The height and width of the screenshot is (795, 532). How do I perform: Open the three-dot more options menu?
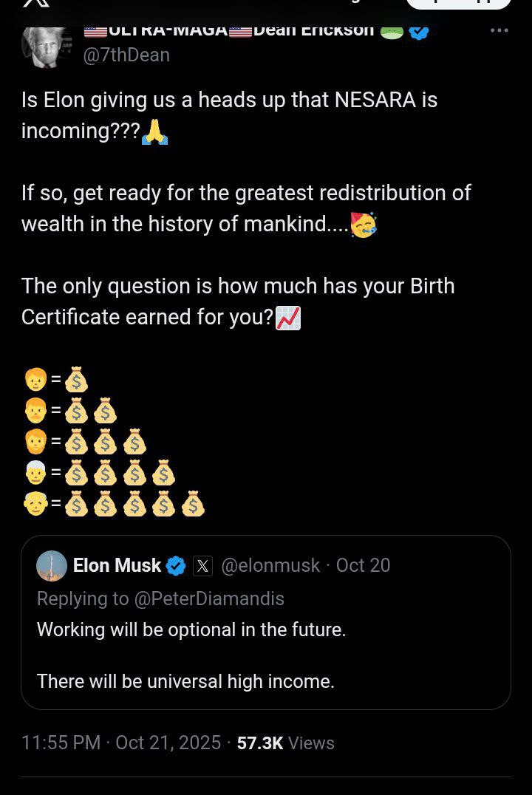[499, 30]
